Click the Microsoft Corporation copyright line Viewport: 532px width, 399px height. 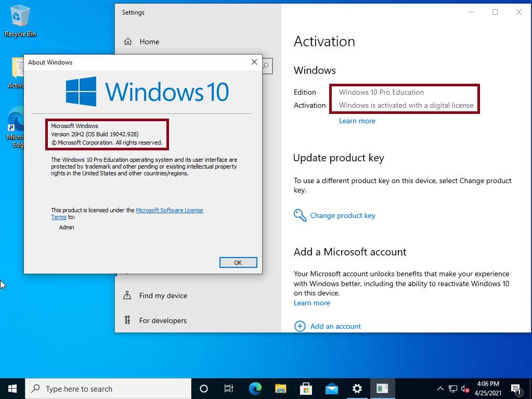107,143
